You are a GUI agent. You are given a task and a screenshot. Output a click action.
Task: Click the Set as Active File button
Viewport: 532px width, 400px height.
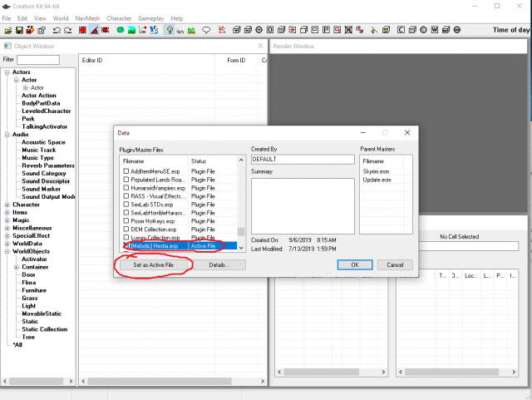pyautogui.click(x=152, y=264)
